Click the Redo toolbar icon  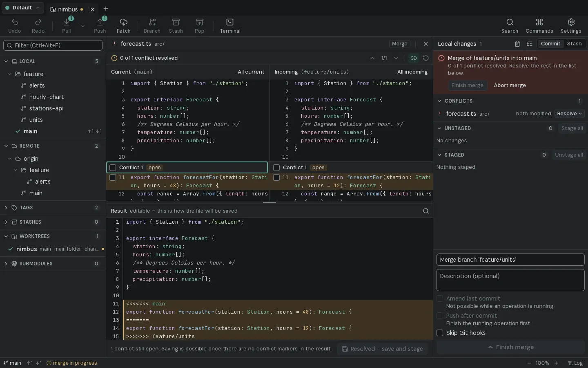[x=38, y=26]
